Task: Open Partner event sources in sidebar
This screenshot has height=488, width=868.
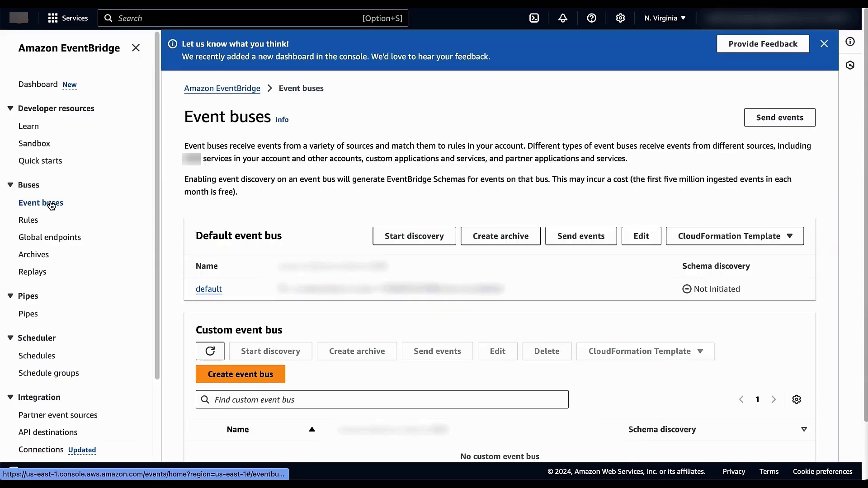Action: pyautogui.click(x=58, y=415)
